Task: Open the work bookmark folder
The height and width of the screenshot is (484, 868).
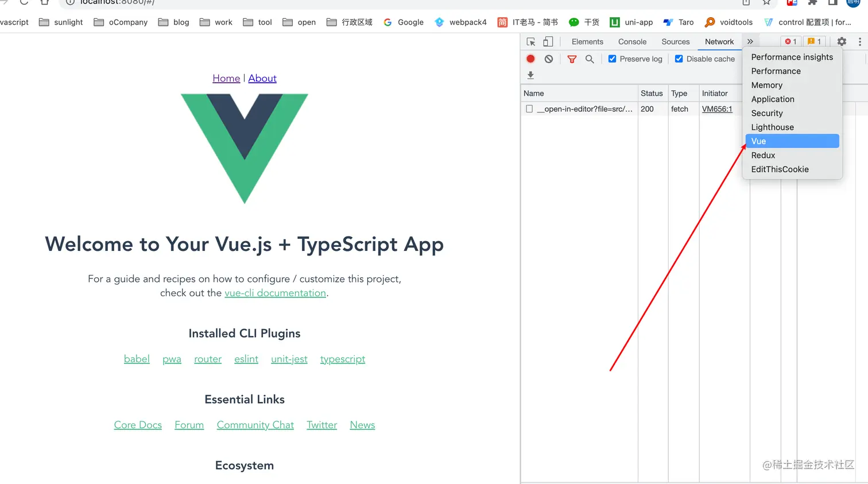Action: pyautogui.click(x=216, y=22)
